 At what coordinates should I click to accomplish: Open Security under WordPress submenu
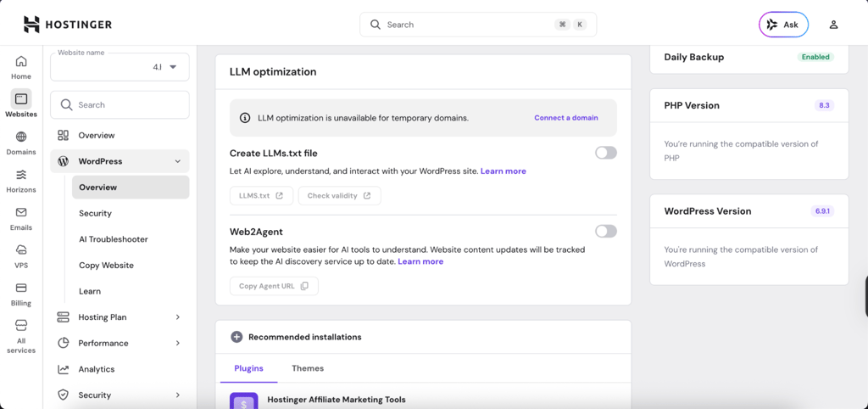131,213
